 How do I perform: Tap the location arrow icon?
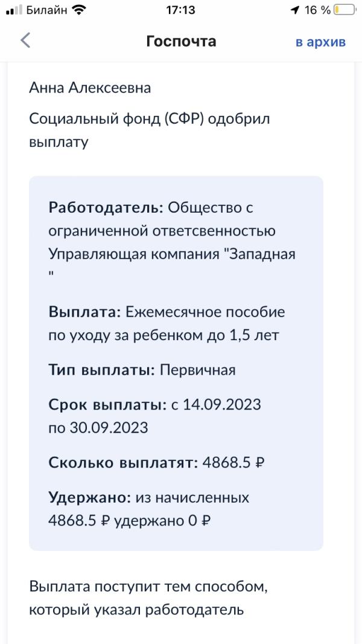click(x=295, y=10)
